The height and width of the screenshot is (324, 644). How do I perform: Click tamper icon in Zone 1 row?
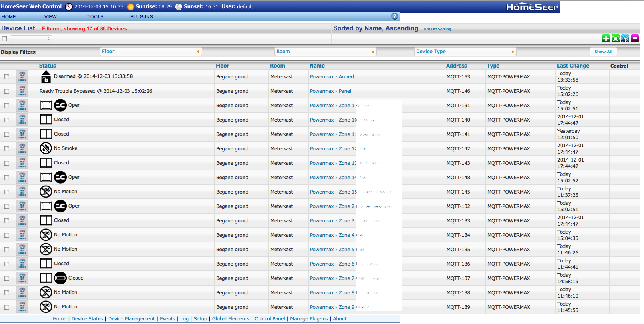tap(60, 105)
